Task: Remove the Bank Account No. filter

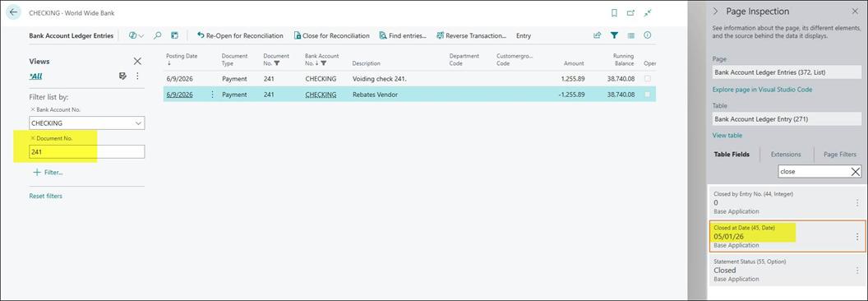Action: pos(32,109)
